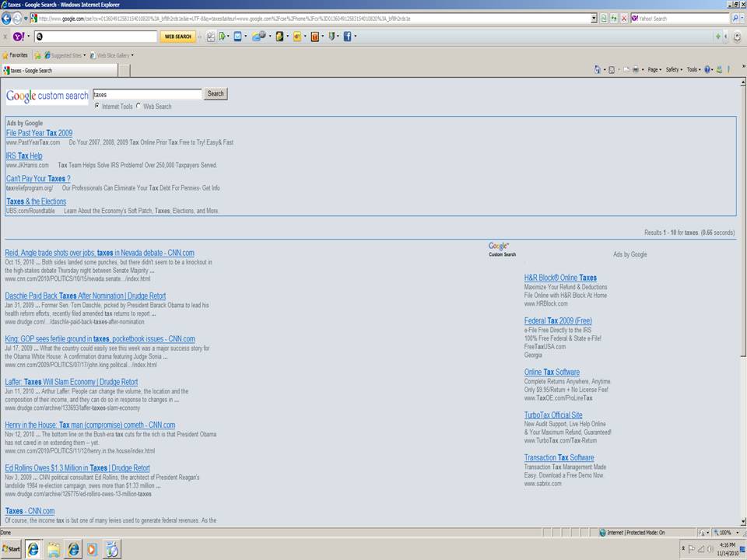Click the Google search field containing 'taxes'
This screenshot has height=560, width=747.
coord(147,94)
